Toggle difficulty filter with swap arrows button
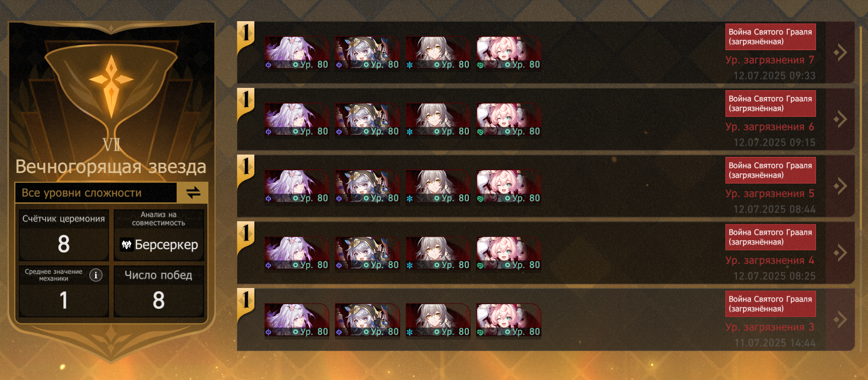 193,192
